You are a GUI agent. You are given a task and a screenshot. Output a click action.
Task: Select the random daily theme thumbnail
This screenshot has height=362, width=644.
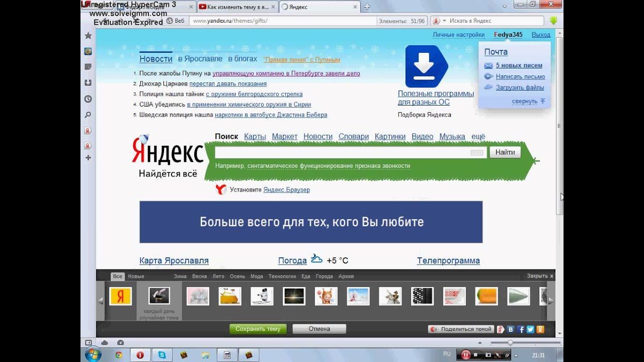tap(159, 296)
